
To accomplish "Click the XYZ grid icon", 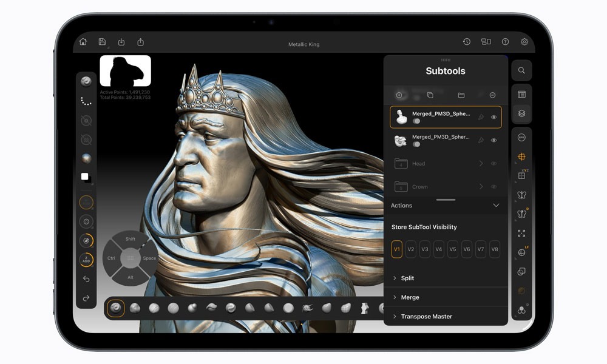I will pos(522,175).
